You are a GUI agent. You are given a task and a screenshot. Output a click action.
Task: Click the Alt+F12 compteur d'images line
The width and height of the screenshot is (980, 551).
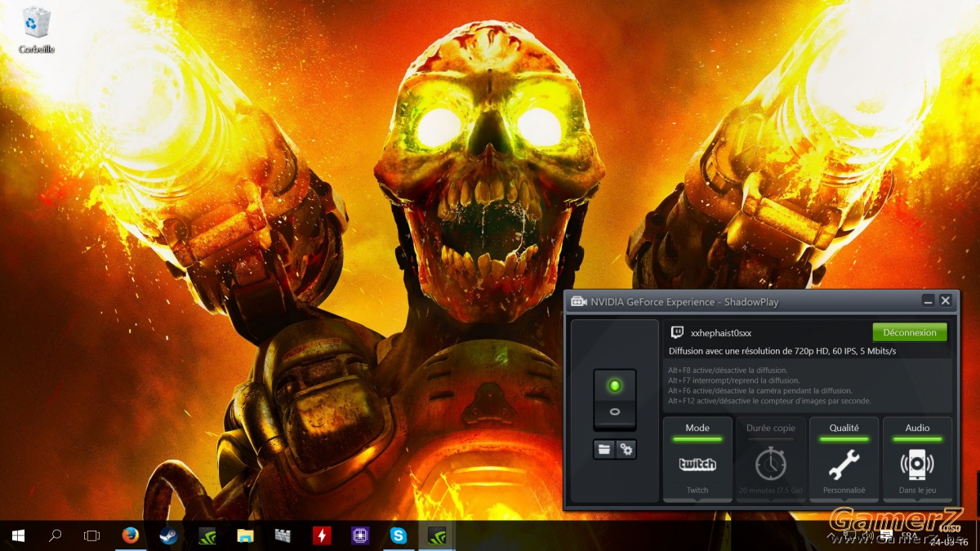(769, 401)
